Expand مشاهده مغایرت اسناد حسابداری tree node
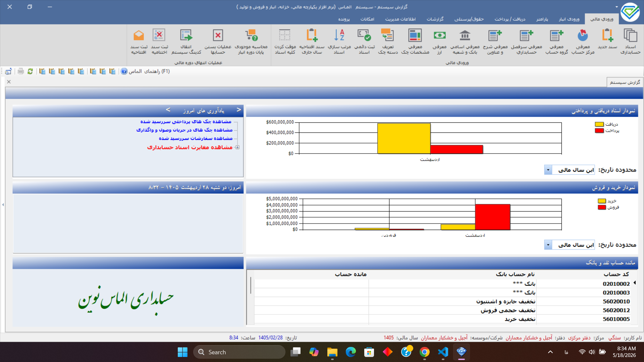The width and height of the screenshot is (644, 362). (237, 147)
